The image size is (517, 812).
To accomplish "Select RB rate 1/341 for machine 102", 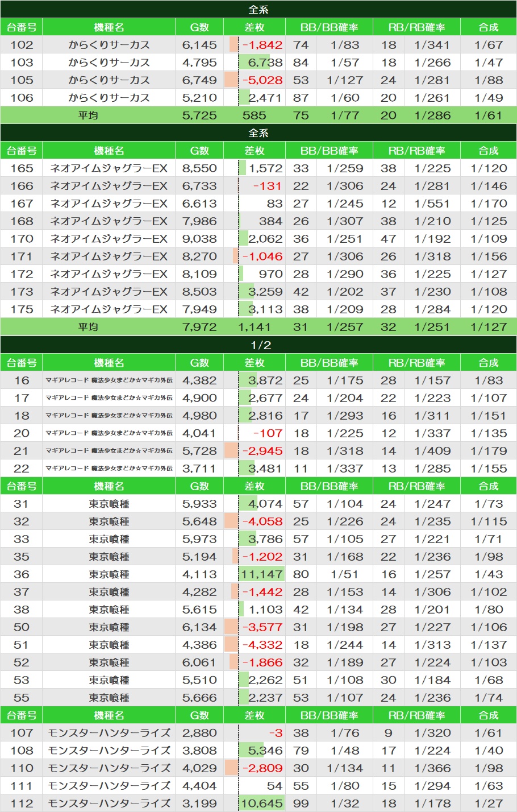I will [432, 45].
